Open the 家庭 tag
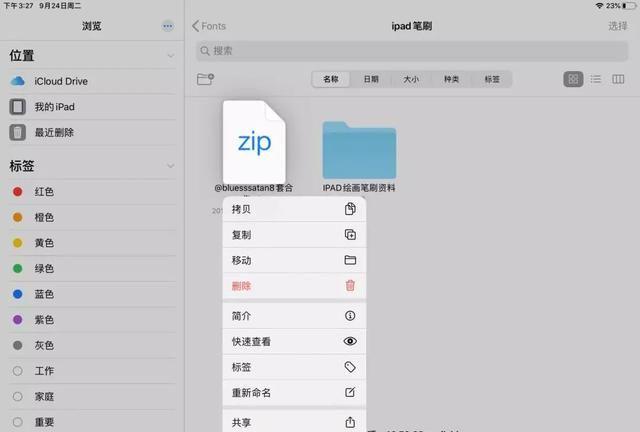Screen dimensions: 640x432 tap(92, 396)
